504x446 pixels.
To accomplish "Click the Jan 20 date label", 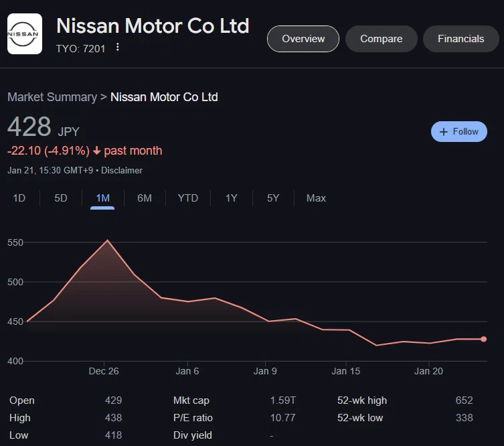I will [x=428, y=371].
